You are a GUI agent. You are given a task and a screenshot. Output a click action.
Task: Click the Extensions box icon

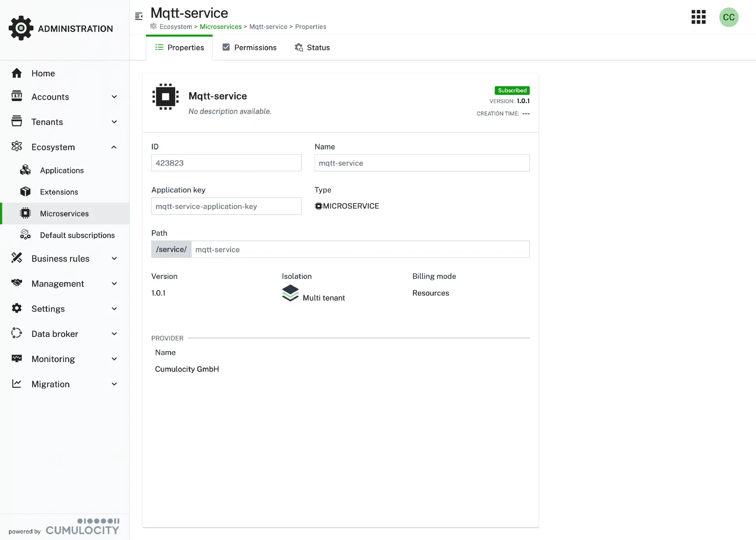(25, 191)
